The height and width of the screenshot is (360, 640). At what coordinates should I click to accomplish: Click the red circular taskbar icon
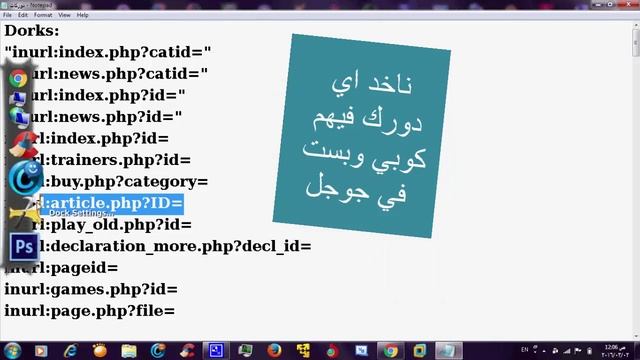pyautogui.click(x=332, y=351)
